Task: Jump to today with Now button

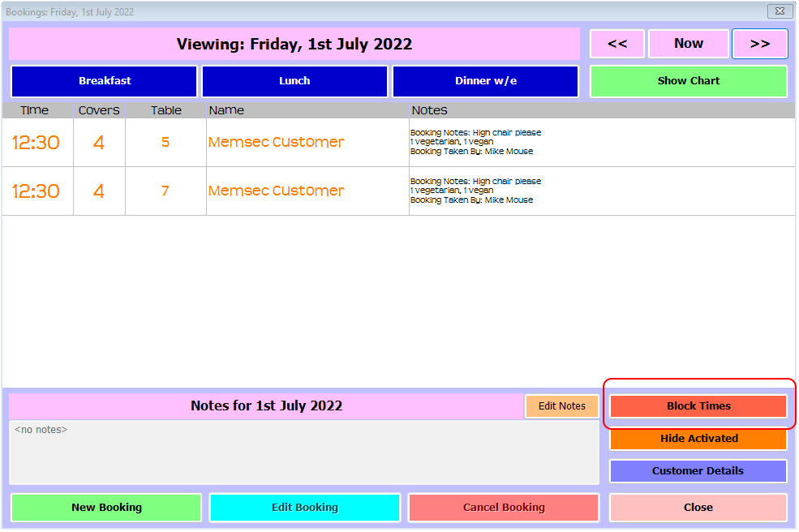Action: (x=689, y=44)
